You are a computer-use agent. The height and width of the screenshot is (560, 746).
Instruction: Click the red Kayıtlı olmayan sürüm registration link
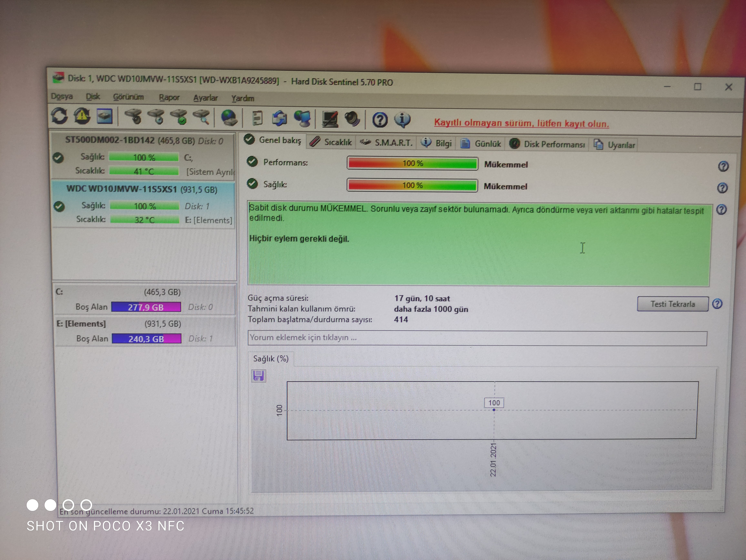point(521,123)
